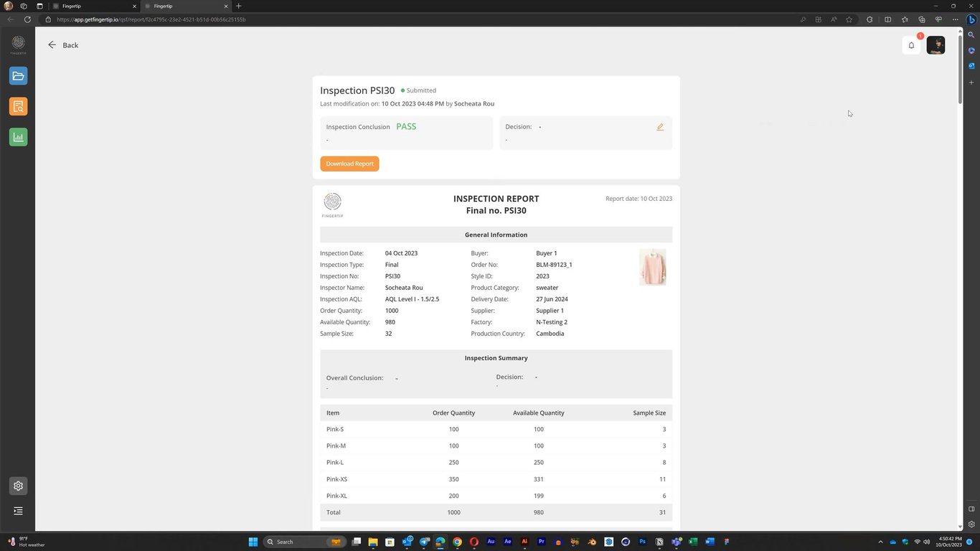980x551 pixels.
Task: Open Outlook in the Edge sidebar
Action: point(971,66)
